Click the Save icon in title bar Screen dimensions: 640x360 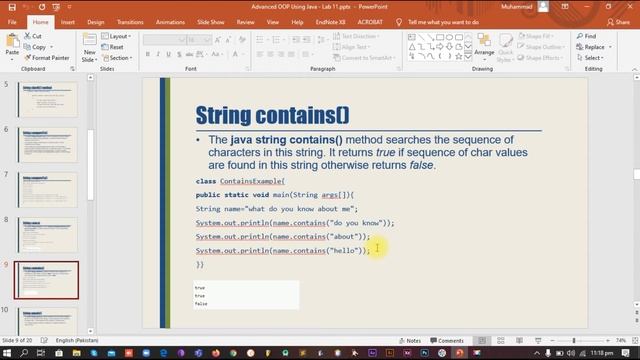click(12, 7)
